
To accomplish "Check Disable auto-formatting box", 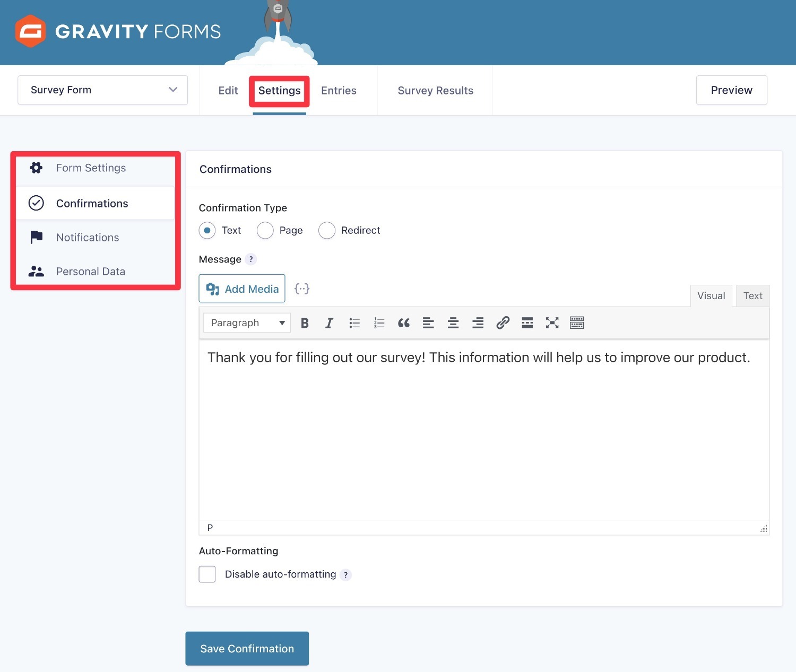I will click(x=207, y=574).
